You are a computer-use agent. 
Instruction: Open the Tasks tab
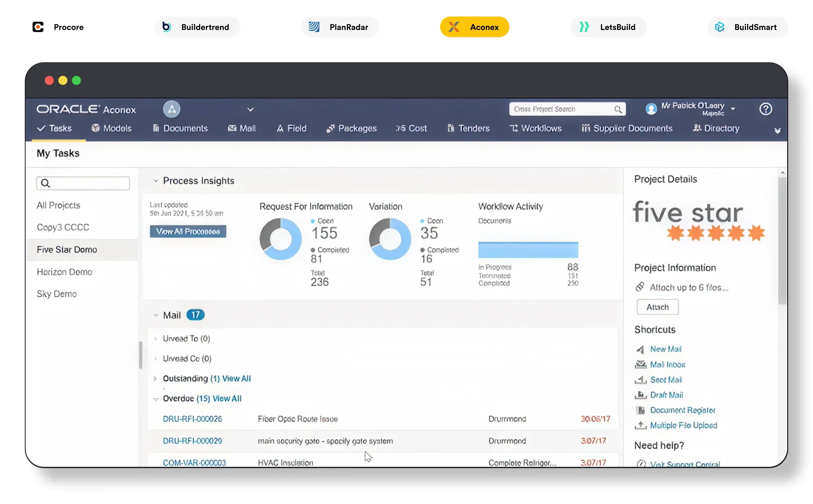pyautogui.click(x=55, y=128)
